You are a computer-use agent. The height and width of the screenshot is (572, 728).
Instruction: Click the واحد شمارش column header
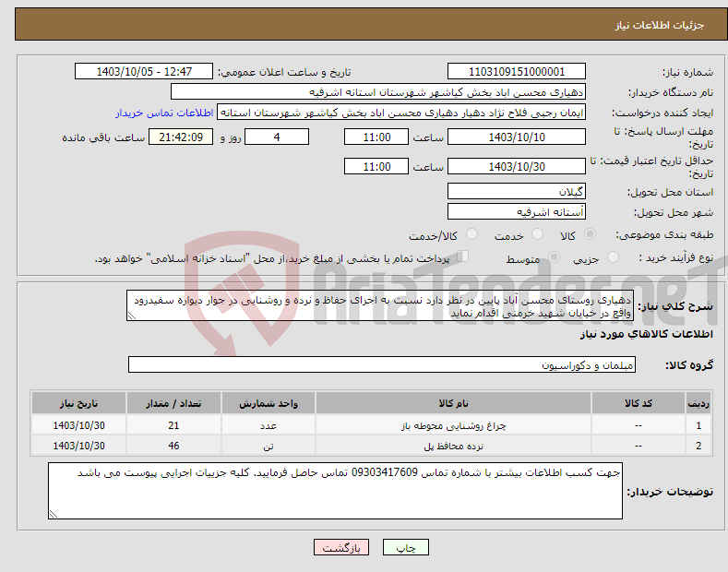coord(269,403)
